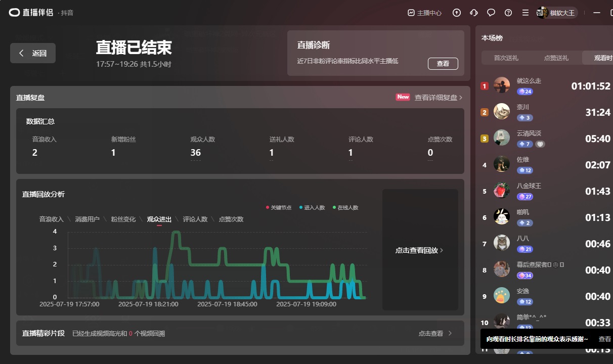Click the 新增粉丝 summary value 1
Screen dimensions: 613x364
tap(113, 152)
